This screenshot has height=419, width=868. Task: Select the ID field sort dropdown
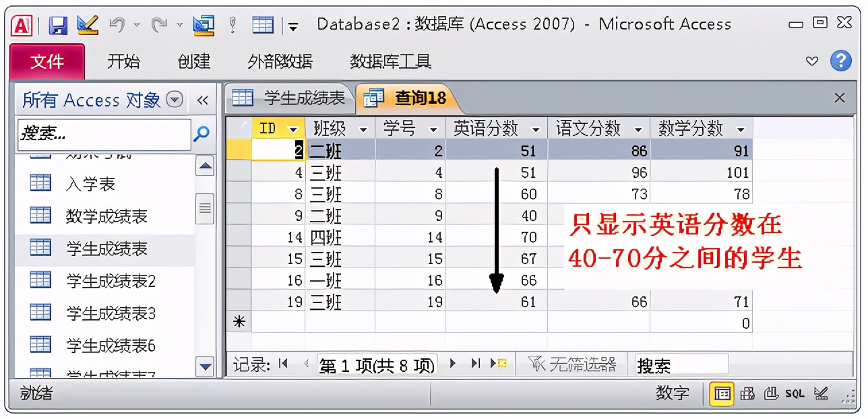pyautogui.click(x=292, y=127)
